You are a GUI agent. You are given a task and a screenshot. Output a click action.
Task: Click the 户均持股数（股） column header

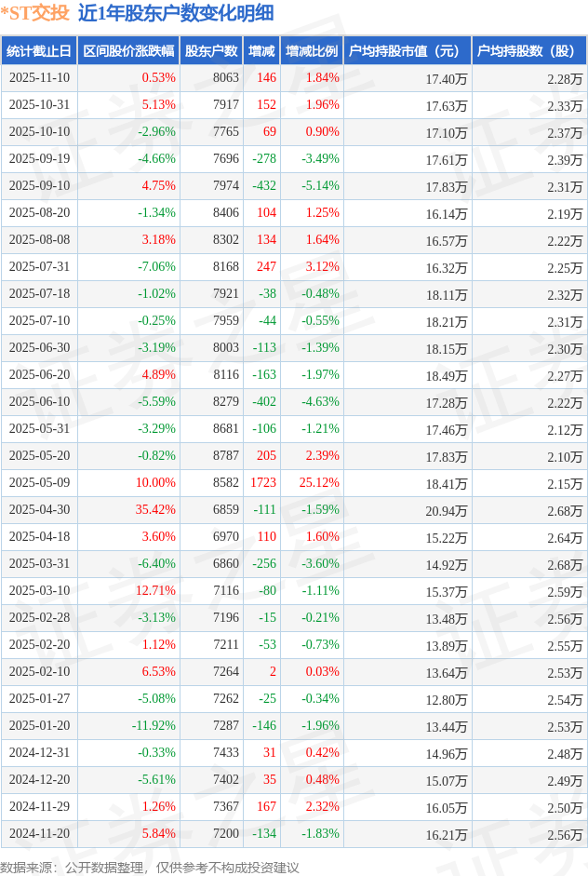528,51
